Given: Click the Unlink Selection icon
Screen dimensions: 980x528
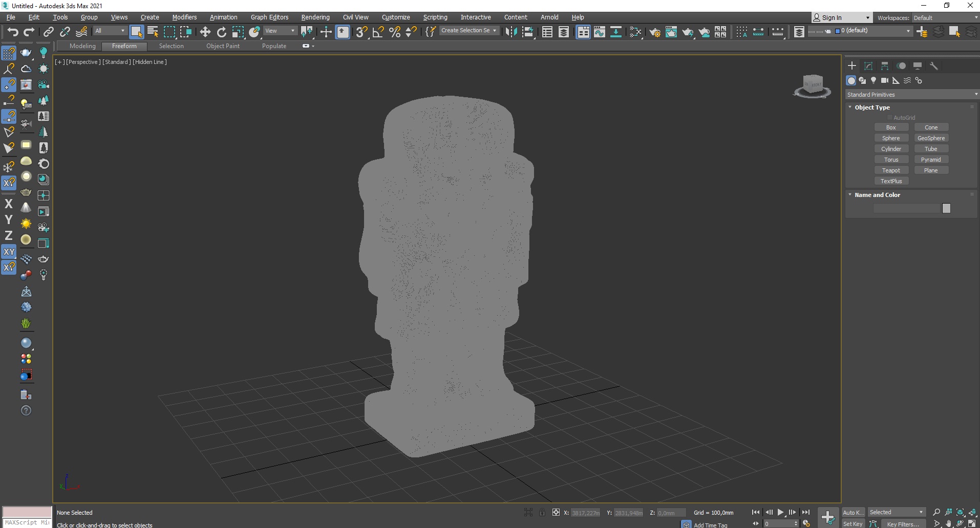Looking at the screenshot, I should click(x=65, y=32).
